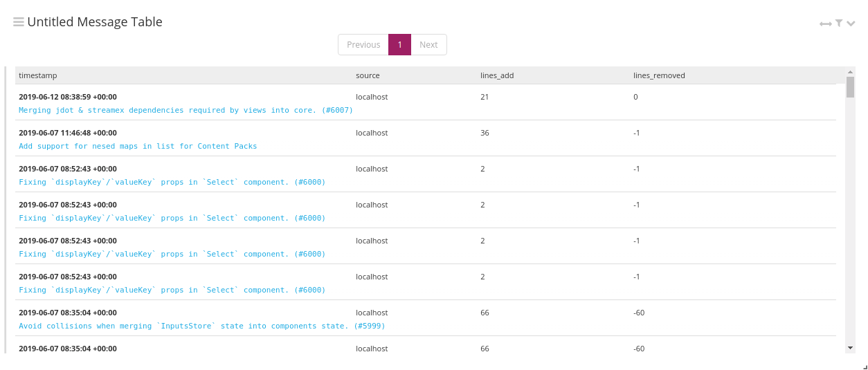Click the lines_add column header
This screenshot has width=868, height=370.
coord(497,75)
